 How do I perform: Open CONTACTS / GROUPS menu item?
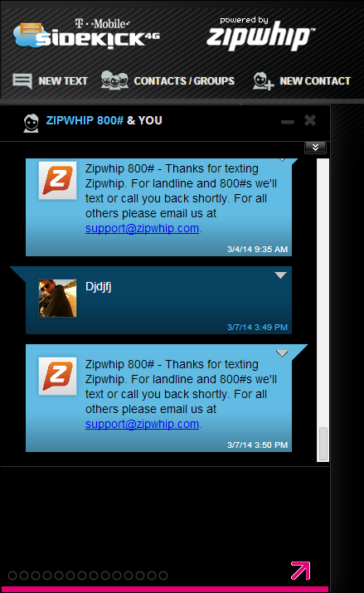click(184, 81)
